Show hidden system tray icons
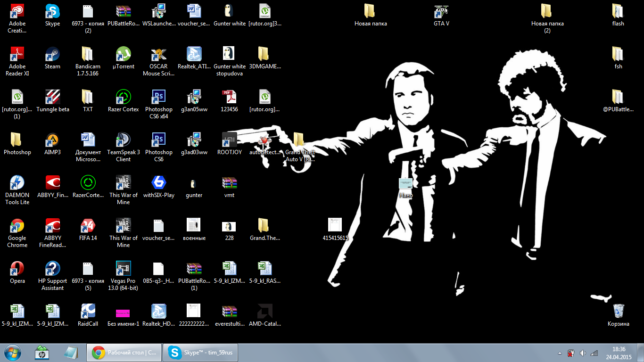 tap(560, 353)
